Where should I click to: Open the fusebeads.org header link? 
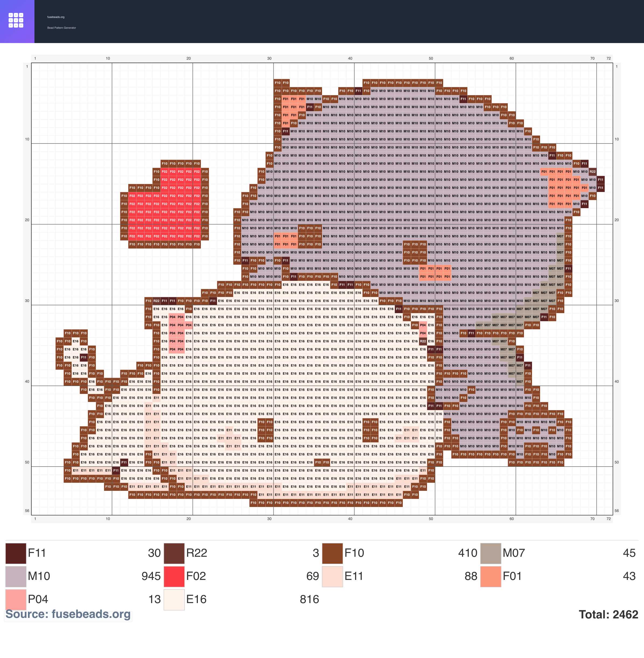tap(56, 17)
